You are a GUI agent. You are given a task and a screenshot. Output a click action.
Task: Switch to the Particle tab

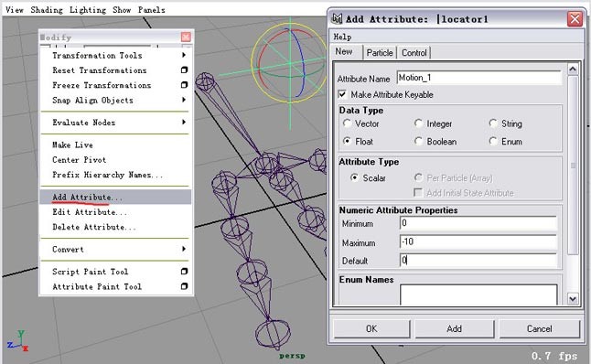tap(380, 53)
